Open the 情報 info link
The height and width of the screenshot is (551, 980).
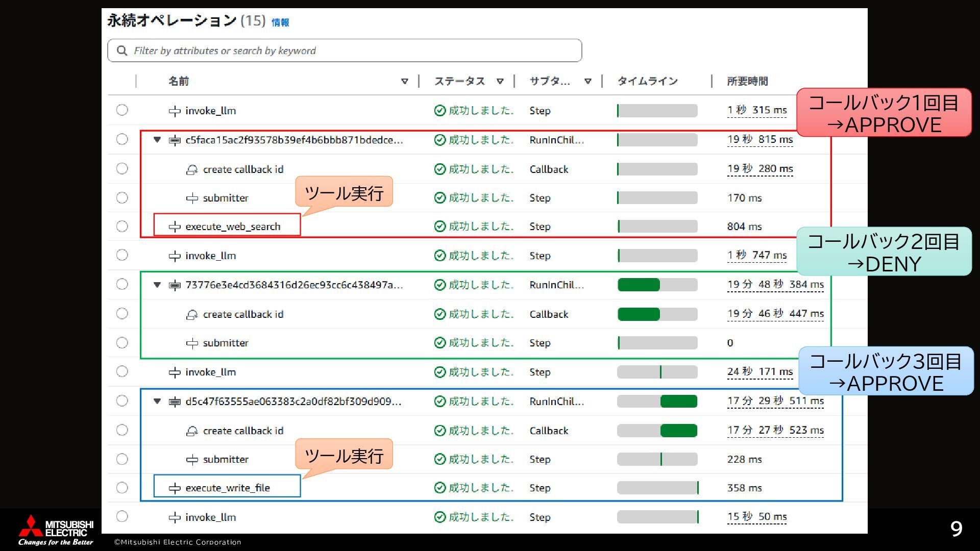coord(280,22)
